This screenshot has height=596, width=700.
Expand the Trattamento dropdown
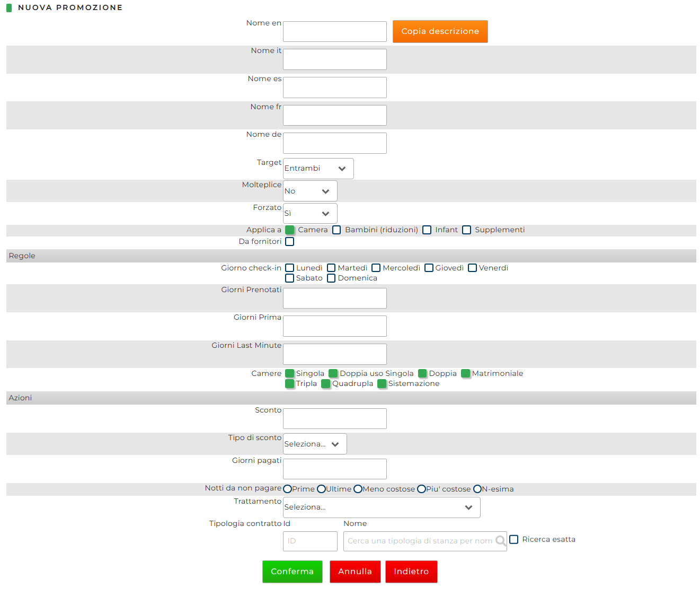[x=382, y=507]
